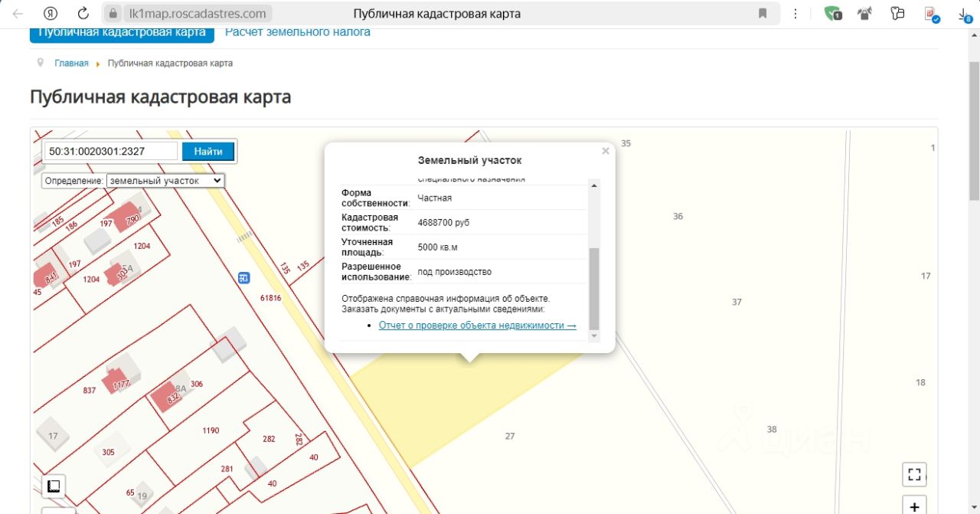980x514 pixels.
Task: Bookmark this page using the bookmark icon
Action: pyautogui.click(x=763, y=14)
